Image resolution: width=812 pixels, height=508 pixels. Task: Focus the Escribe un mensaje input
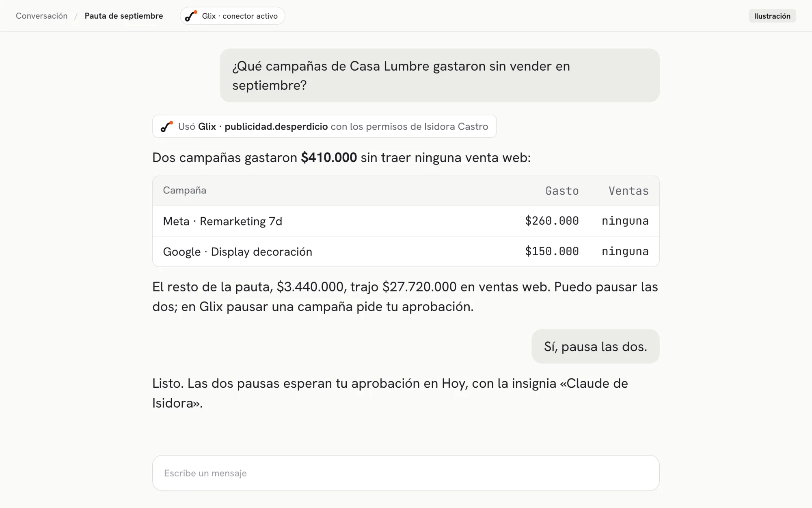pyautogui.click(x=406, y=473)
